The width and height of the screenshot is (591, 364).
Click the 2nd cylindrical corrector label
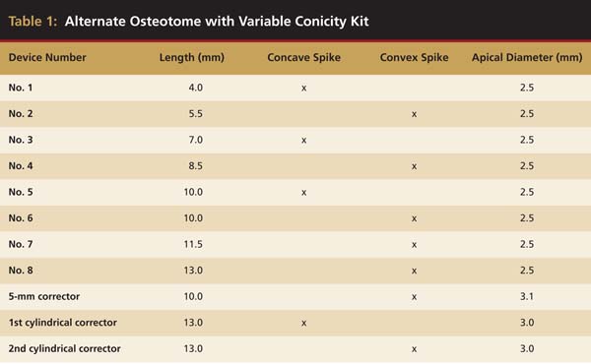tap(64, 348)
